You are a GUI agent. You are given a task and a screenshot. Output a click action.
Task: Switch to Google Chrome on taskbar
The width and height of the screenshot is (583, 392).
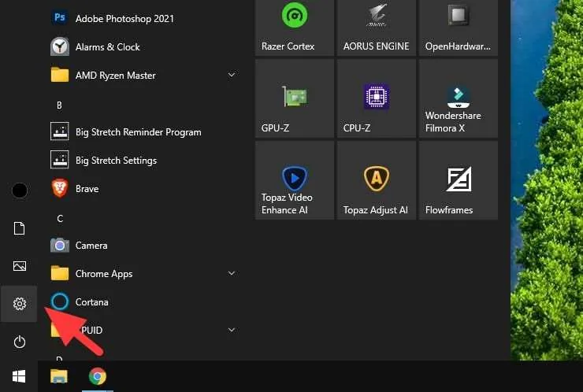pos(98,376)
